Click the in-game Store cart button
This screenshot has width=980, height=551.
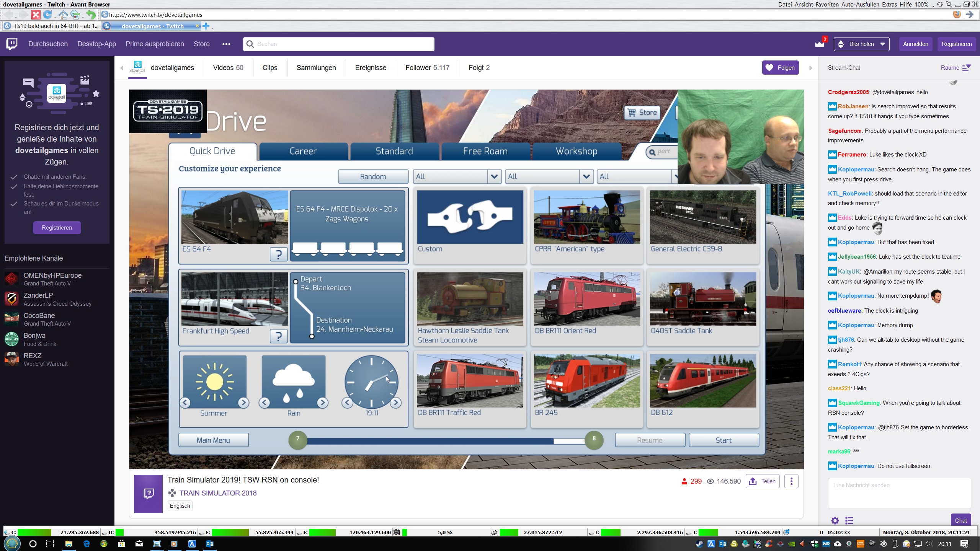point(642,112)
